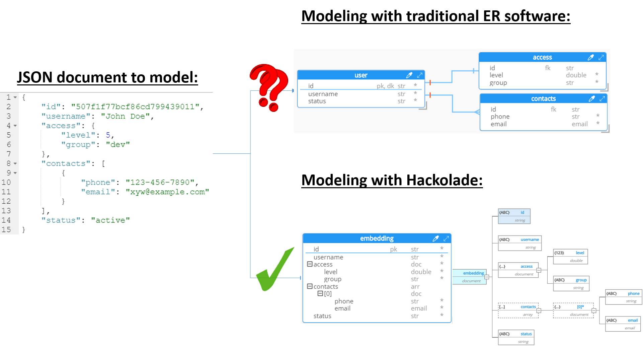This screenshot has width=644, height=346.
Task: Click the expand arrows icon on access entity
Action: pyautogui.click(x=601, y=57)
